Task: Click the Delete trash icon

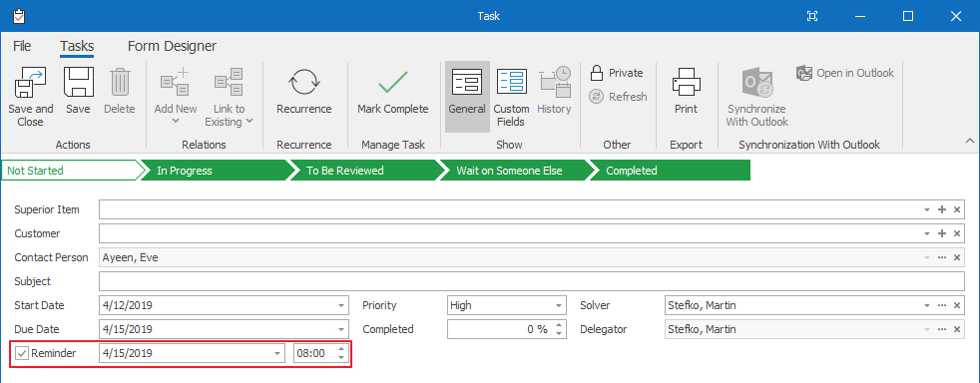Action: click(120, 83)
